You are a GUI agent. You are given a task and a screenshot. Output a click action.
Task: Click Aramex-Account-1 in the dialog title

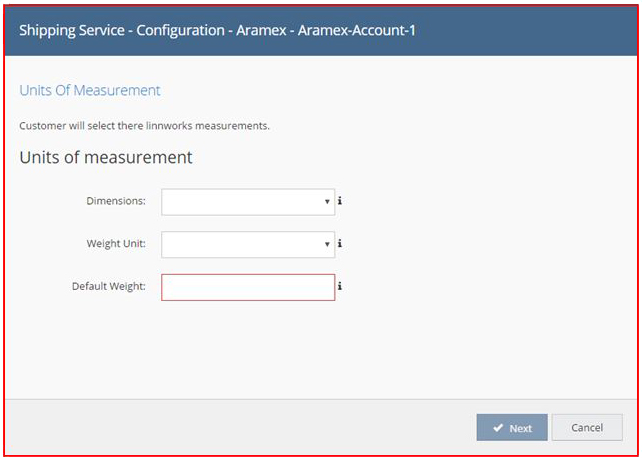[356, 30]
